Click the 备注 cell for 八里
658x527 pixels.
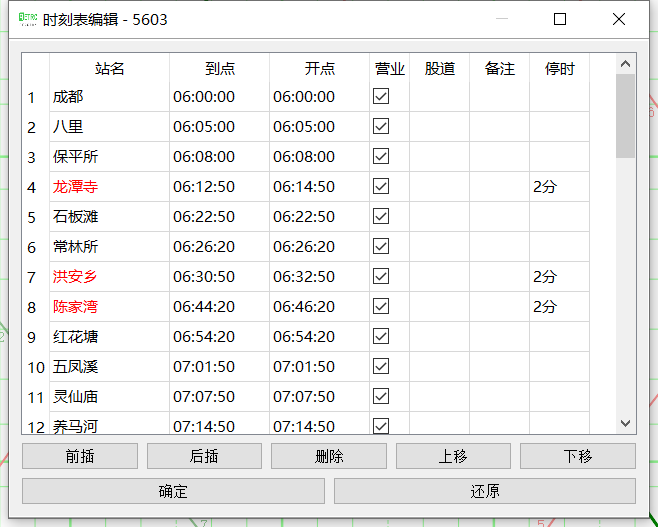(x=499, y=127)
